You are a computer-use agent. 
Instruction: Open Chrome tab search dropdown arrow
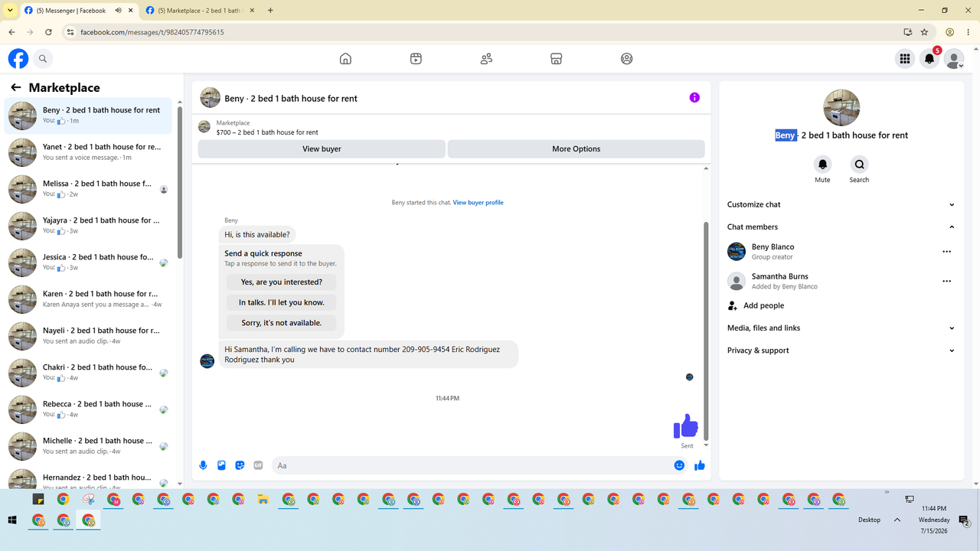9,11
